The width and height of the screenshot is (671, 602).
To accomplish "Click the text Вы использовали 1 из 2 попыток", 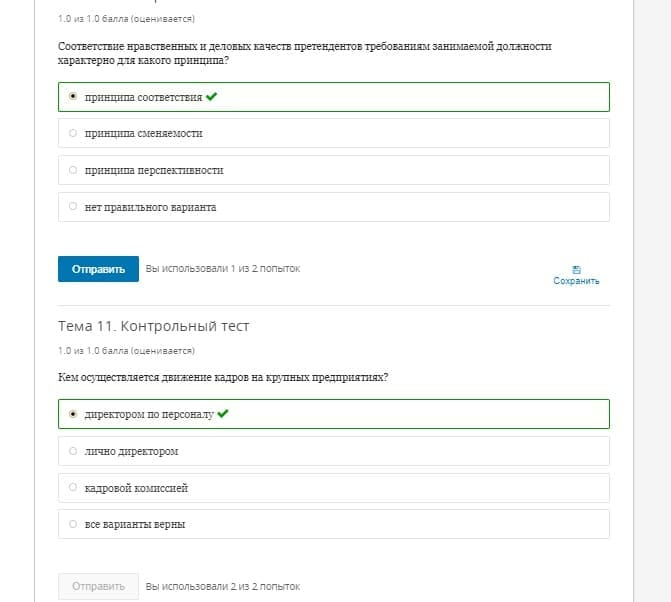I will [223, 269].
